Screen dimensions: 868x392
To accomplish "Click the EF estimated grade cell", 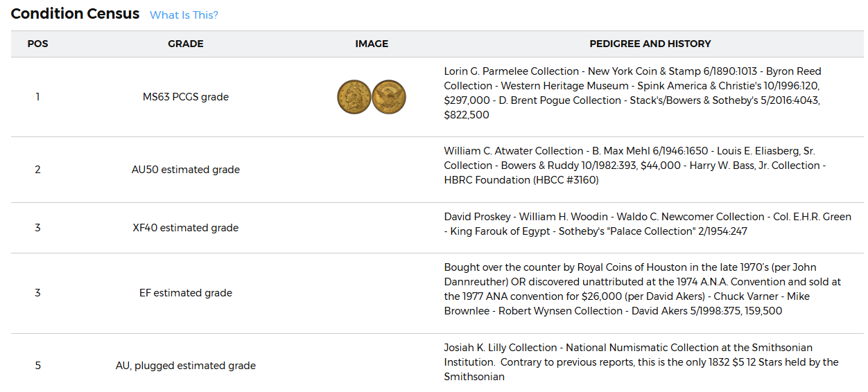I will [x=186, y=293].
